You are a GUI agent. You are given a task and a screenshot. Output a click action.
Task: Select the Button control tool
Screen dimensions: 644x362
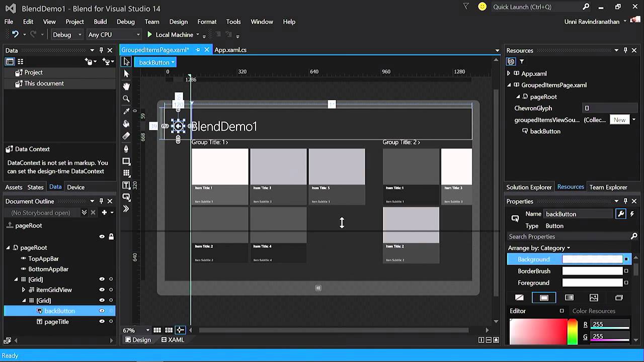tap(126, 197)
